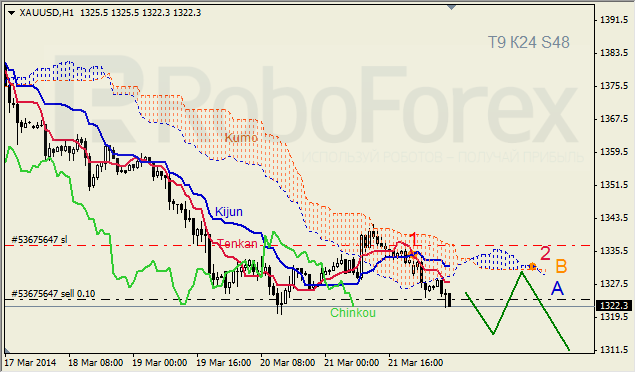
Task: Click the 20 Mar 08:00 time label
Action: pos(288,362)
